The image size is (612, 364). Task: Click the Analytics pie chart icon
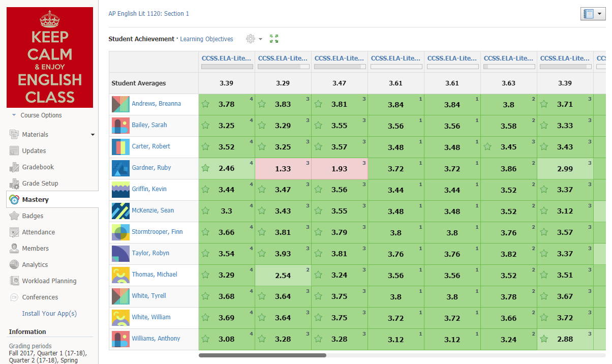14,265
